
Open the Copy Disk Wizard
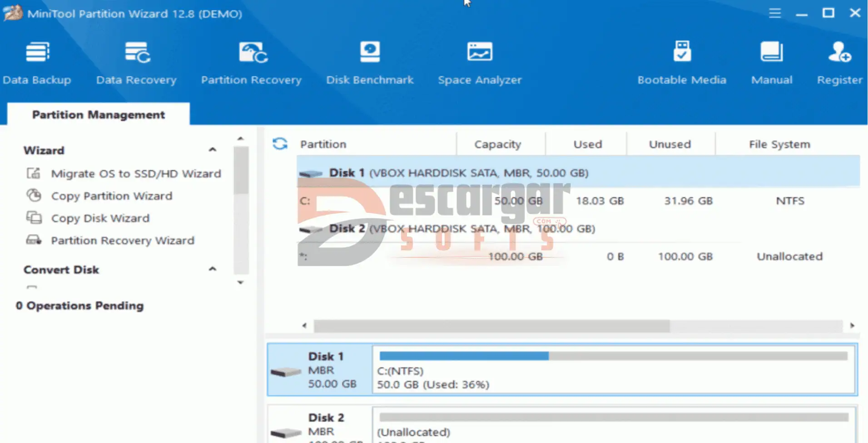tap(100, 218)
